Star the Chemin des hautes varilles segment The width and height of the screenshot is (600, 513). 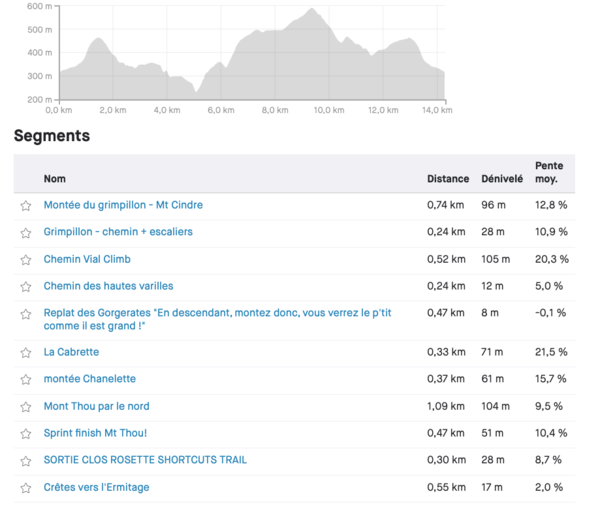coord(26,287)
